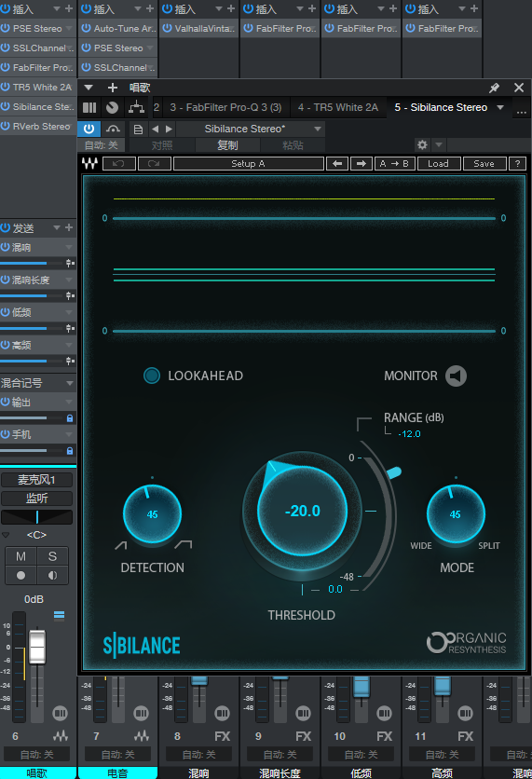Open the 输出 output dropdown
Image resolution: width=532 pixels, height=779 pixels.
(x=69, y=402)
